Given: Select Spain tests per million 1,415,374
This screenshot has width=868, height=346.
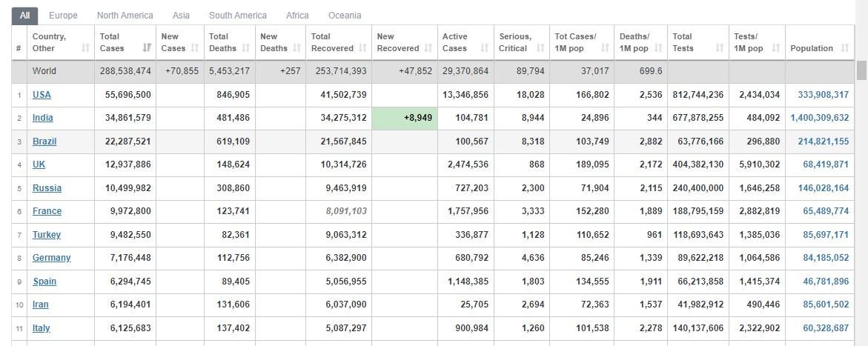Looking at the screenshot, I should pyautogui.click(x=760, y=282).
